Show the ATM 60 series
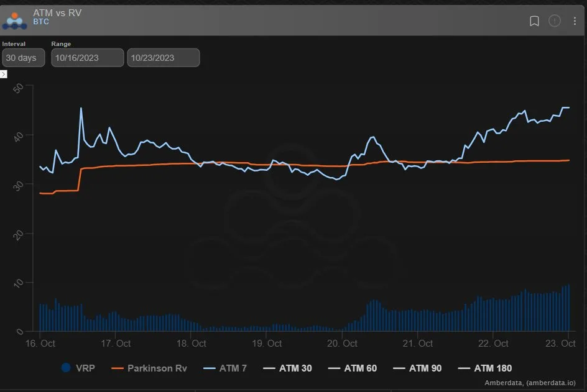Viewport: 587px width, 392px height. [x=353, y=368]
